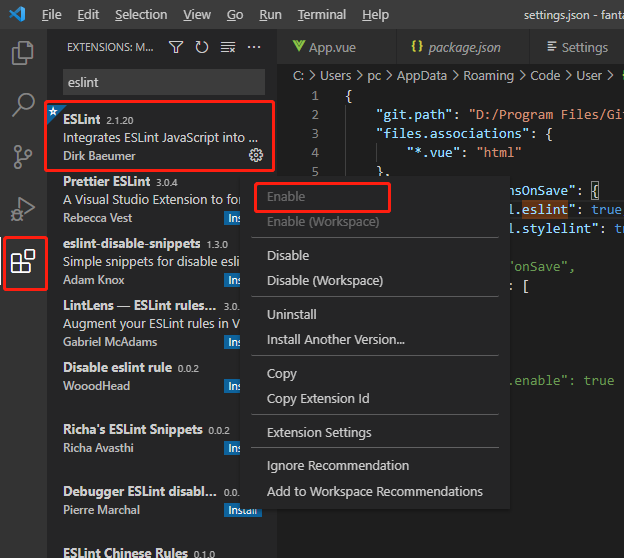Install Disable eslint rule by WooodHead
The width and height of the screenshot is (624, 558).
(x=232, y=386)
